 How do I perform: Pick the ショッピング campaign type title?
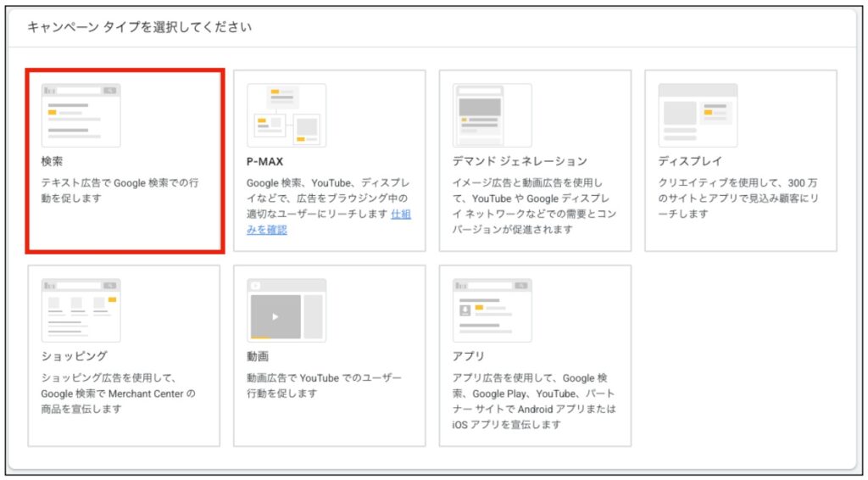pyautogui.click(x=74, y=356)
